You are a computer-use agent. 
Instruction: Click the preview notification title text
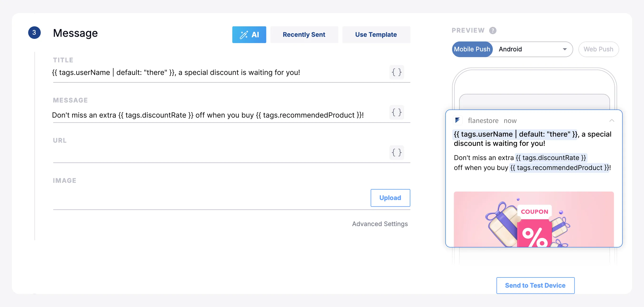[532, 139]
